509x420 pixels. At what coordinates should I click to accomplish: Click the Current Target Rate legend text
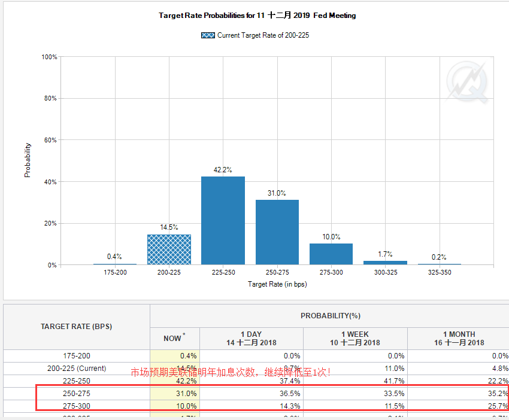[x=263, y=35]
